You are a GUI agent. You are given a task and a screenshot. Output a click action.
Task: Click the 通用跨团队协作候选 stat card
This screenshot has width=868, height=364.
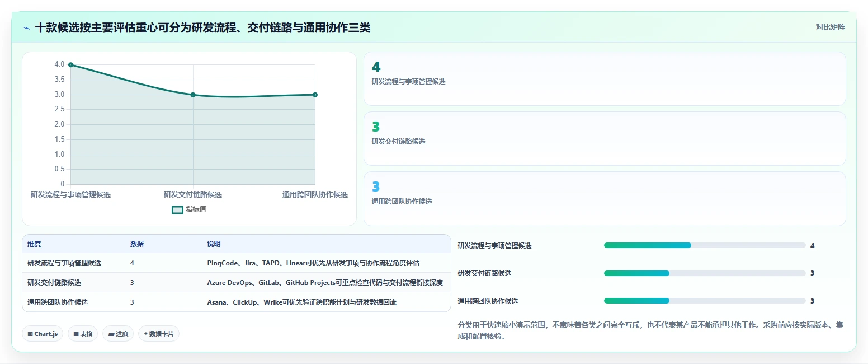coord(605,198)
